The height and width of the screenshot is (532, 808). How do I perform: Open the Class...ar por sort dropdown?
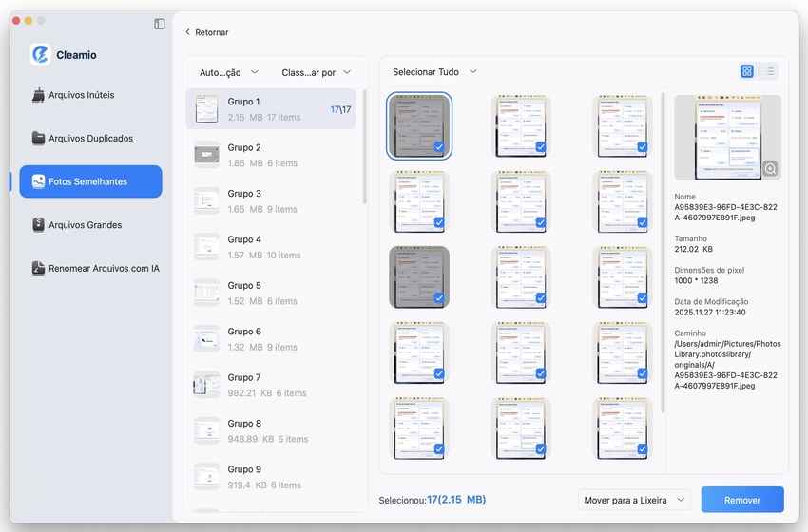[x=316, y=72]
